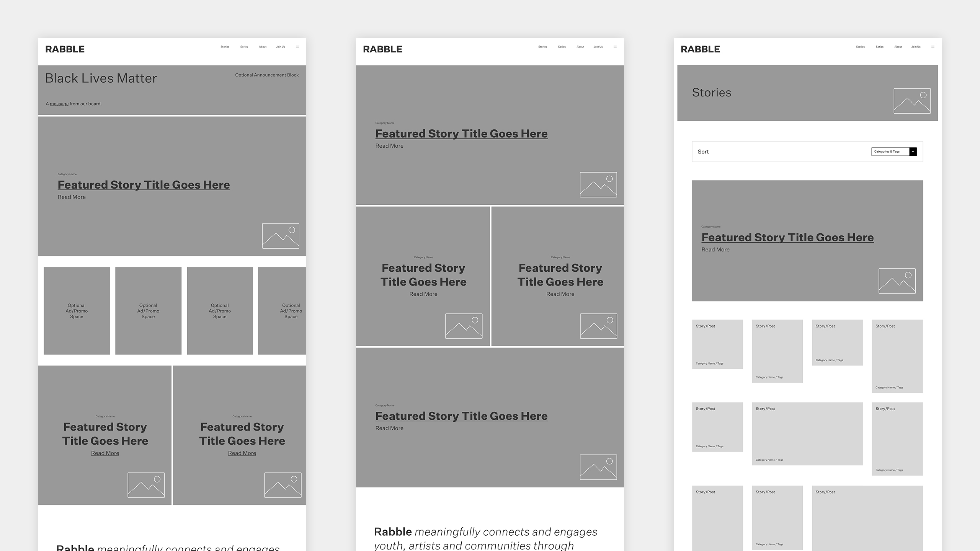Enable the Categories & Tags filter checkbox
The image size is (980, 551).
(913, 152)
